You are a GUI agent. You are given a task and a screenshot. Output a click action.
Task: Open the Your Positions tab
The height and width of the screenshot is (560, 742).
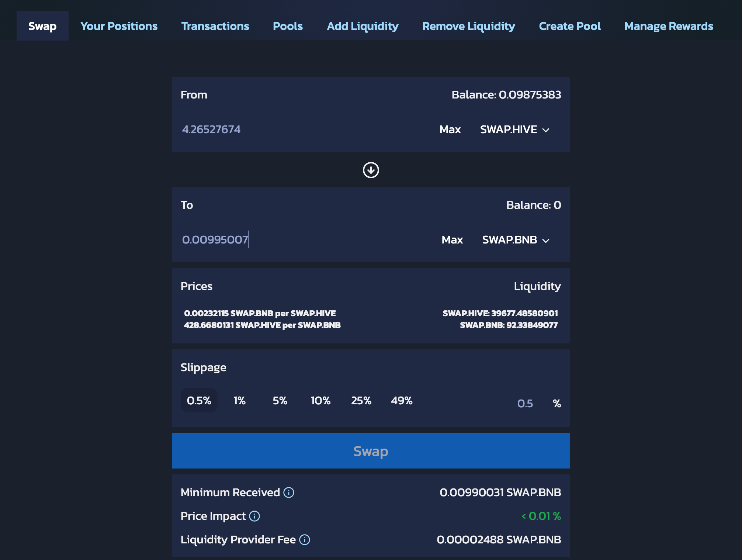point(119,26)
